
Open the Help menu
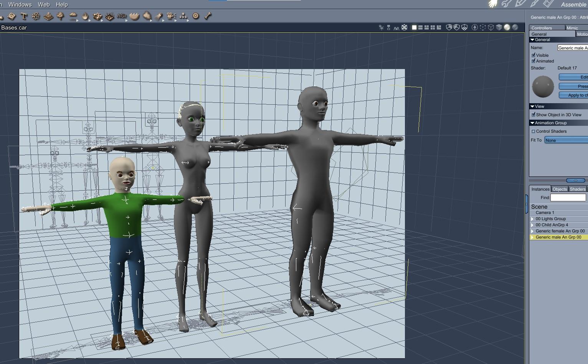click(62, 5)
